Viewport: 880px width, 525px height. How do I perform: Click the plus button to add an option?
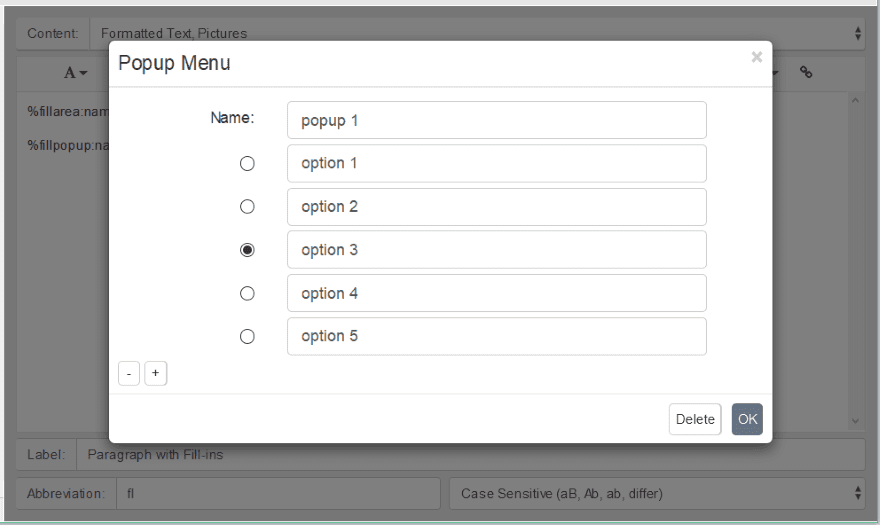(155, 374)
